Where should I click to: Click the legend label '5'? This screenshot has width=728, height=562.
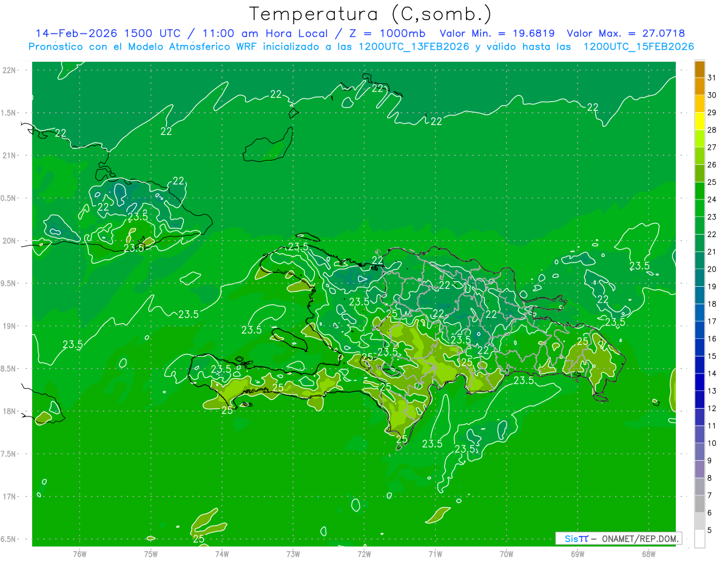(x=709, y=530)
